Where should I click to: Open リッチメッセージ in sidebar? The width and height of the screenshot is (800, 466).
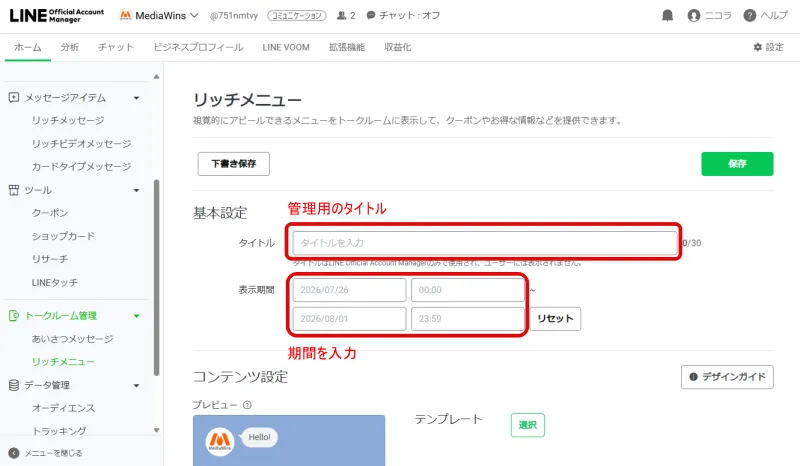68,120
